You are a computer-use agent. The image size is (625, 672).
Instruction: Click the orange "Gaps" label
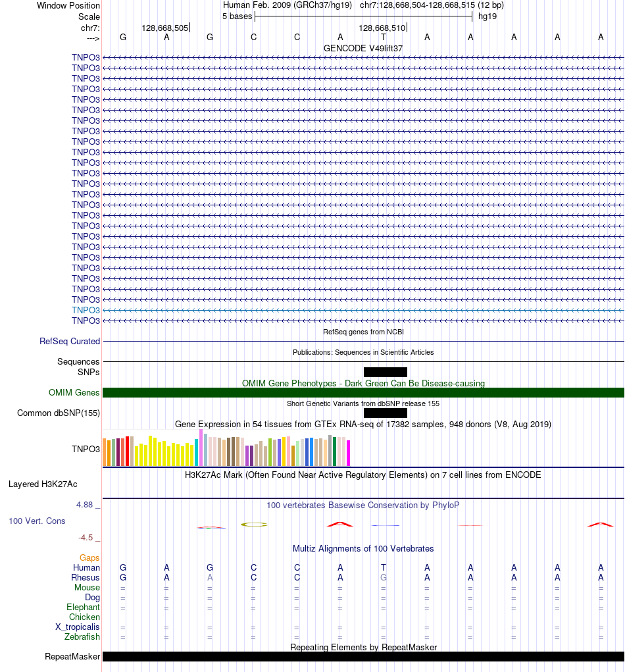click(x=89, y=558)
